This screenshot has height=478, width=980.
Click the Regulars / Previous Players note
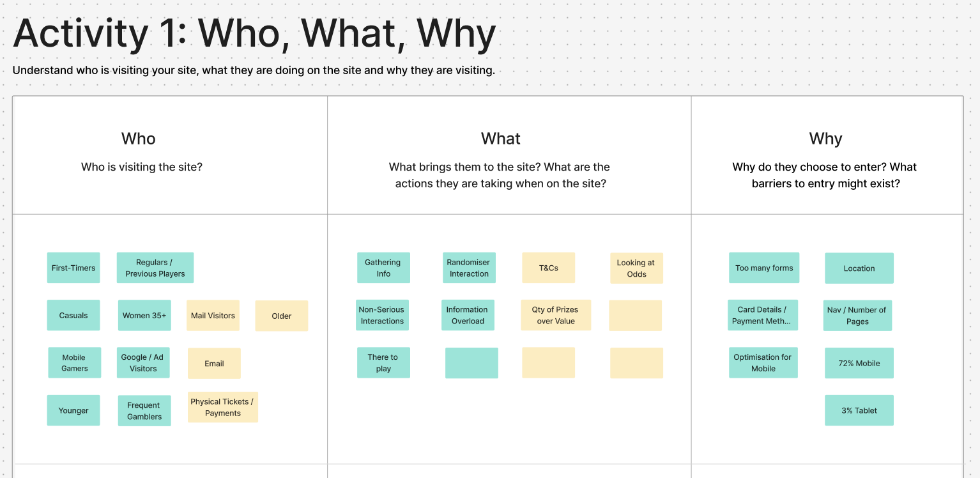click(155, 268)
